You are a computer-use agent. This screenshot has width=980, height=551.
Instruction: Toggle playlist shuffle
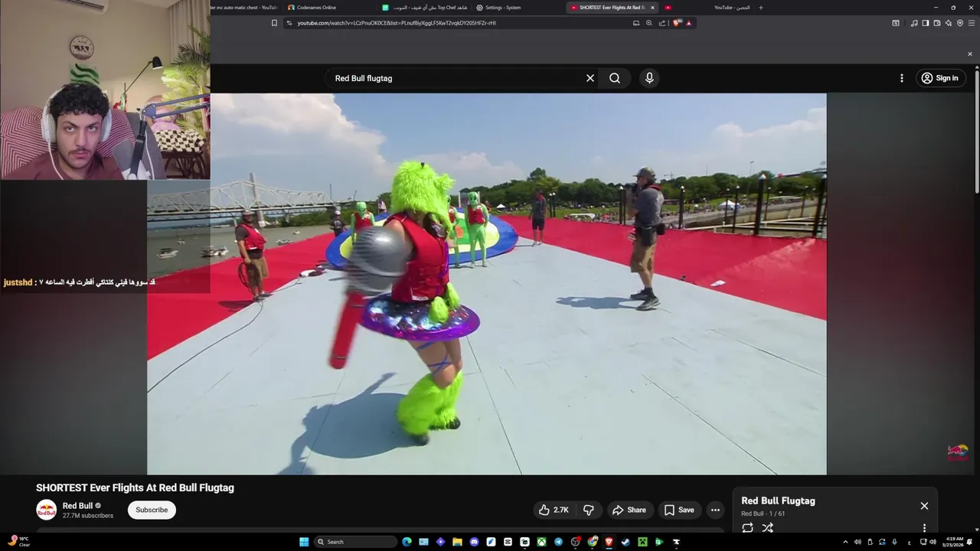768,528
